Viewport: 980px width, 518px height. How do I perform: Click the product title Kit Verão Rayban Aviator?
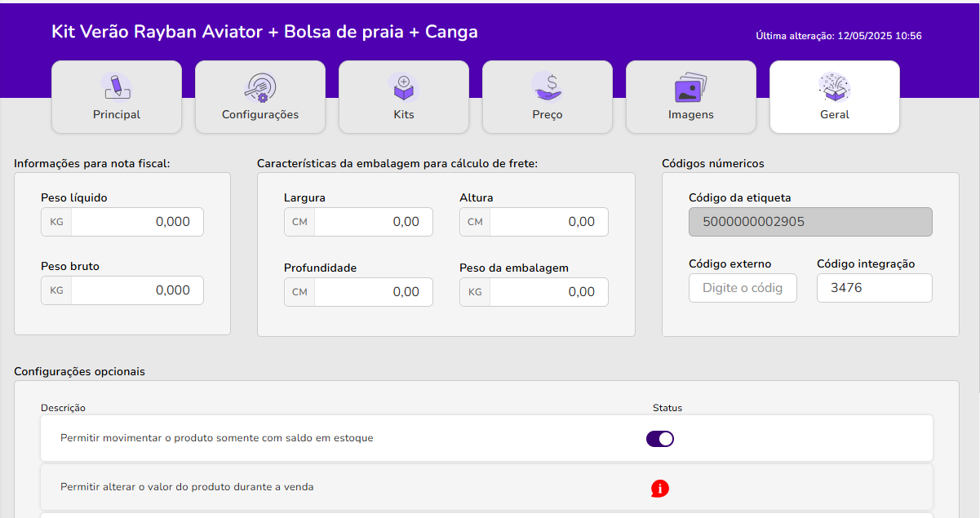click(264, 32)
